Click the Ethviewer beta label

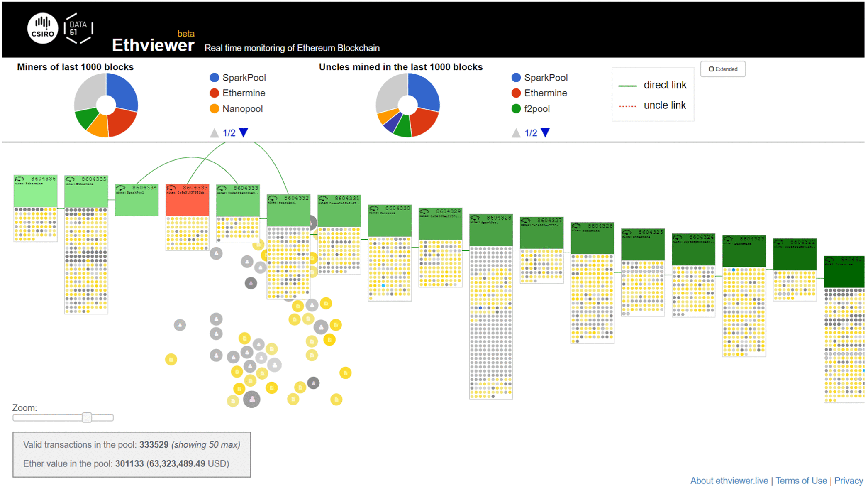pos(154,44)
